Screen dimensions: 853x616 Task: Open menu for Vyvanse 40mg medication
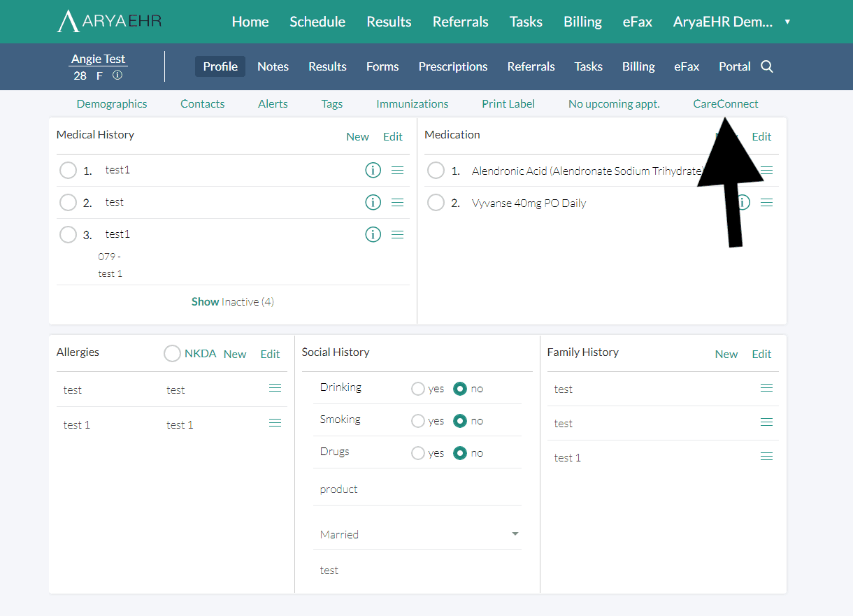click(767, 202)
